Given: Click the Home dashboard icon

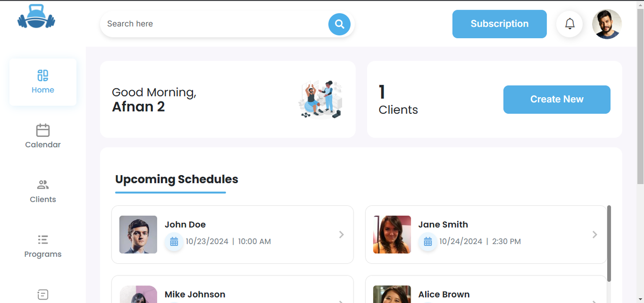Looking at the screenshot, I should (x=43, y=75).
